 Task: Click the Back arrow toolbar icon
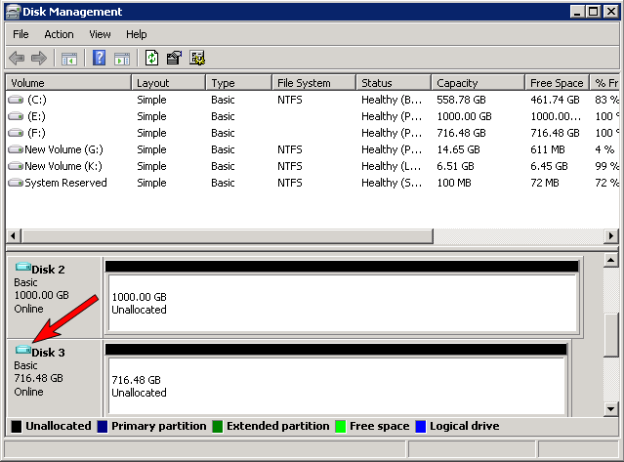(x=16, y=58)
